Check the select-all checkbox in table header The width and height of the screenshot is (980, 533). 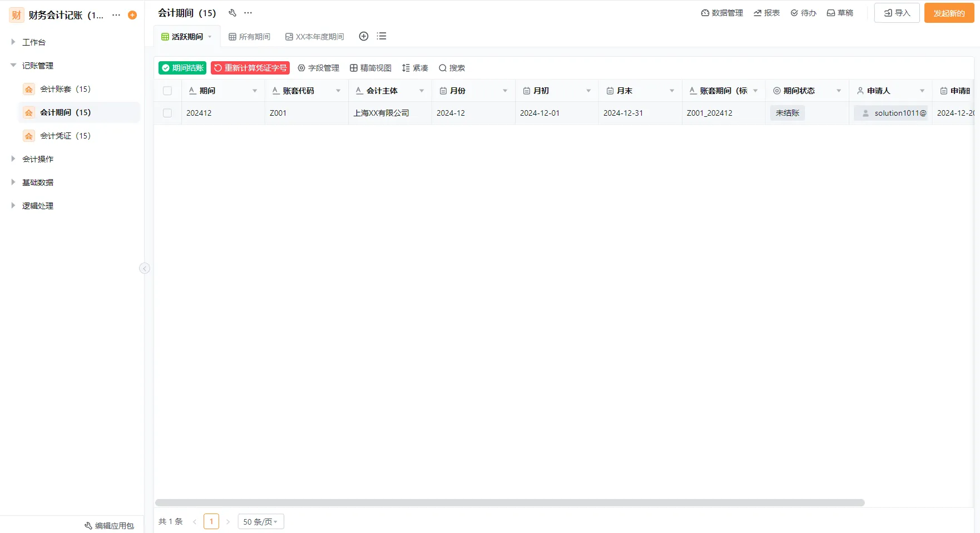[167, 90]
